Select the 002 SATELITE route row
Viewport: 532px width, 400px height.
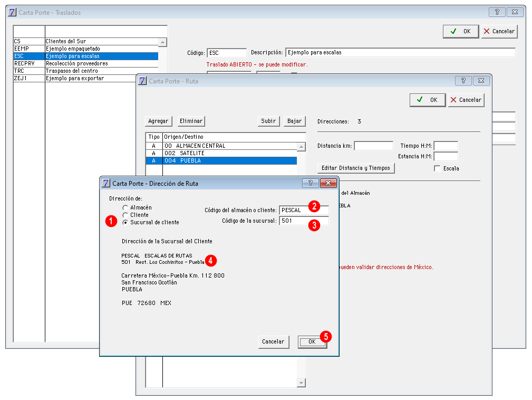tap(221, 153)
